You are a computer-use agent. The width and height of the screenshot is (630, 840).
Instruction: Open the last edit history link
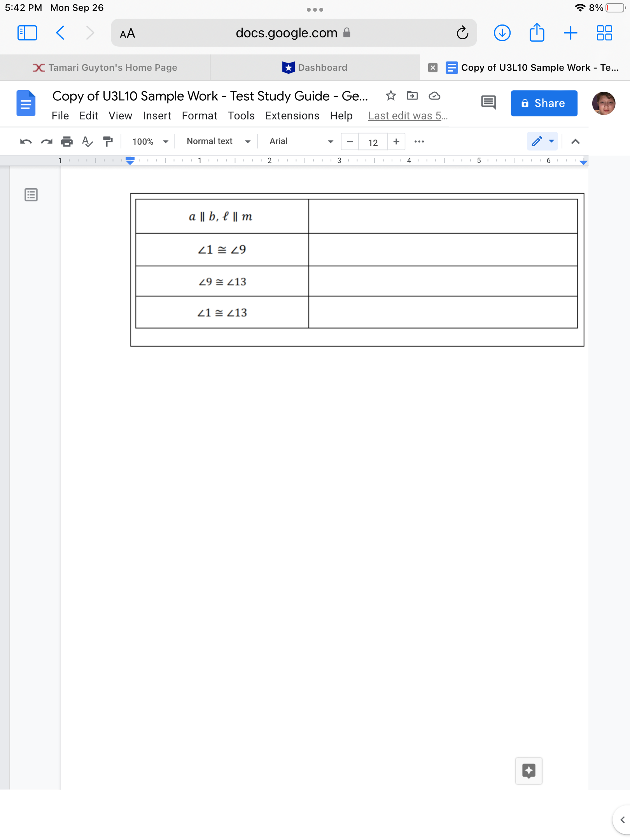408,116
